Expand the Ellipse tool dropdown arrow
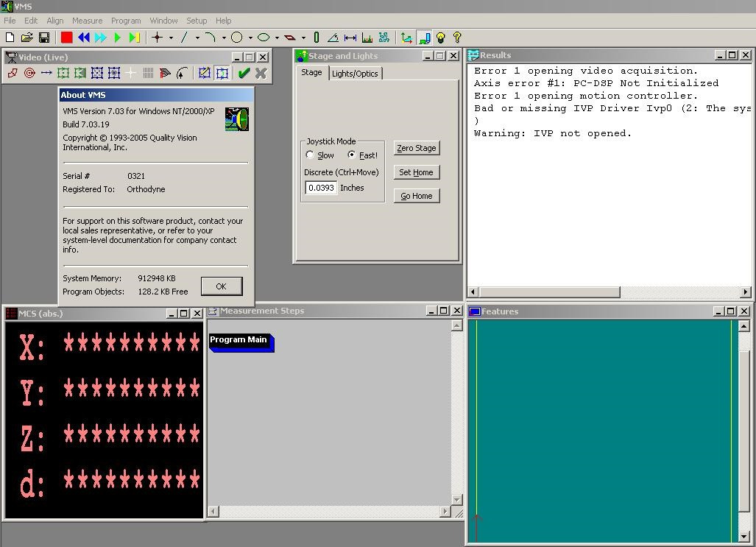Screen dimensions: 756x547 (x=277, y=38)
